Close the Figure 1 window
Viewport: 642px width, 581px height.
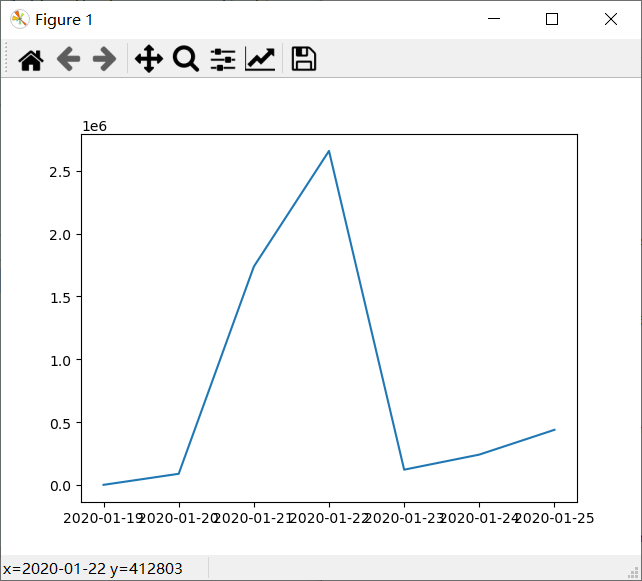click(x=611, y=19)
